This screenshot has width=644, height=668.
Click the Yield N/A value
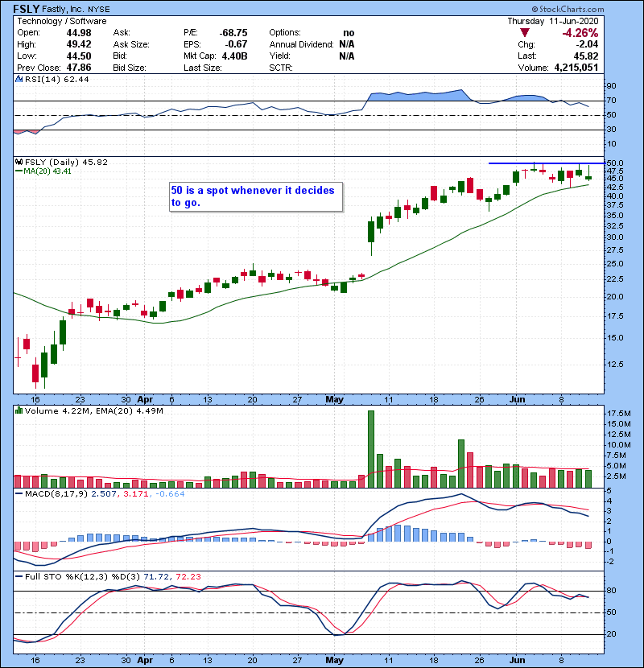(347, 56)
